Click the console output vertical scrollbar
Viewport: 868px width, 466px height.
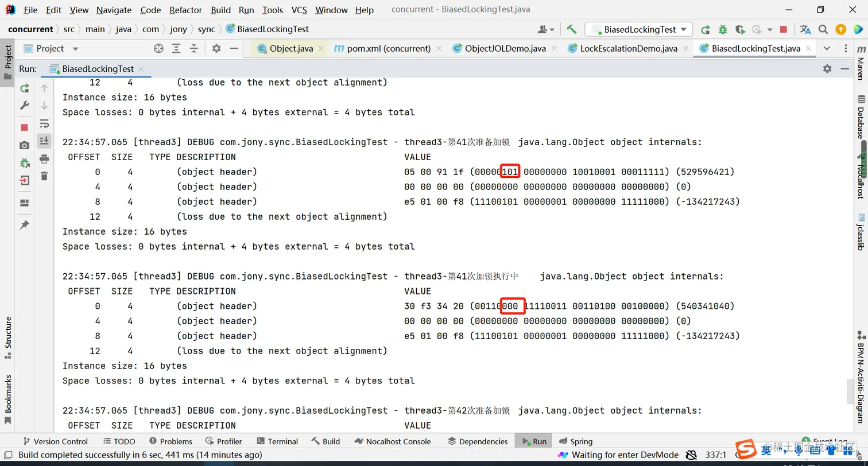click(x=850, y=392)
